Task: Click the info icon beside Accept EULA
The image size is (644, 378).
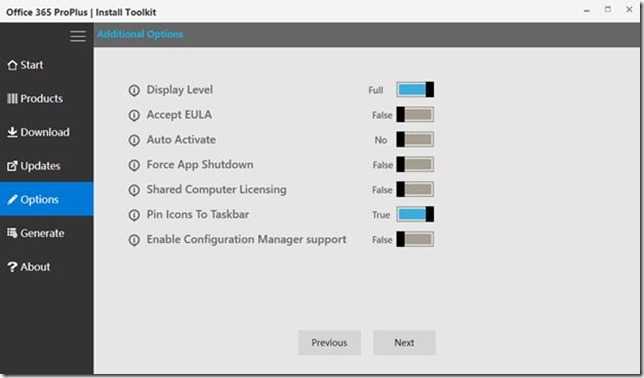Action: pyautogui.click(x=134, y=115)
